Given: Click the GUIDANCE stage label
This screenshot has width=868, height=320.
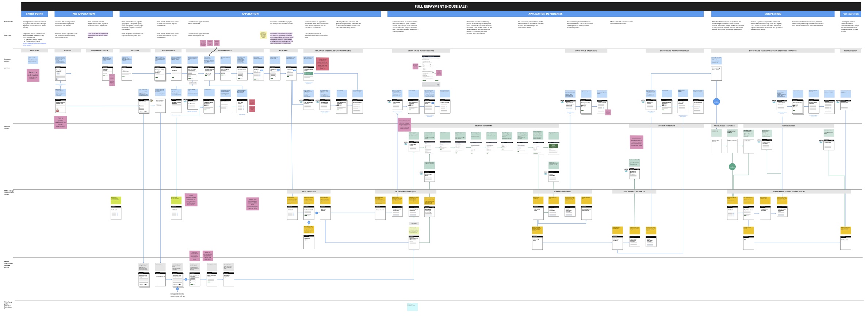Looking at the screenshot, I should coord(68,51).
